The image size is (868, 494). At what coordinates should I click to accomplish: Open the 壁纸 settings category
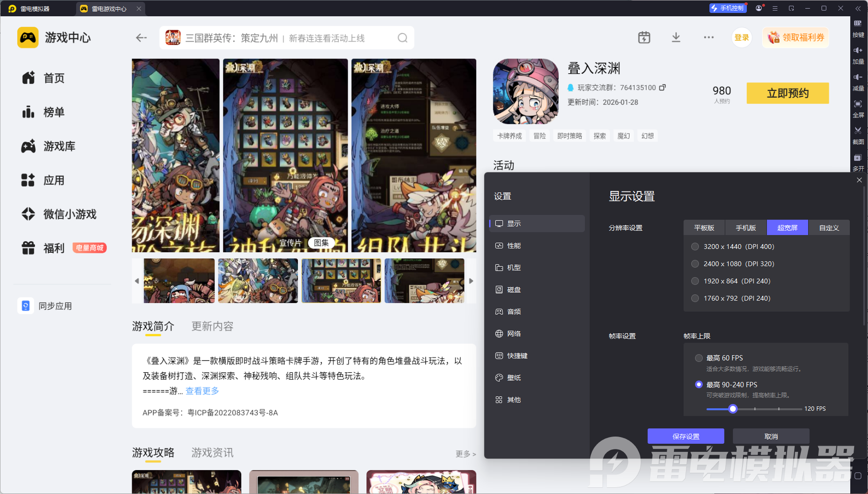tap(537, 378)
